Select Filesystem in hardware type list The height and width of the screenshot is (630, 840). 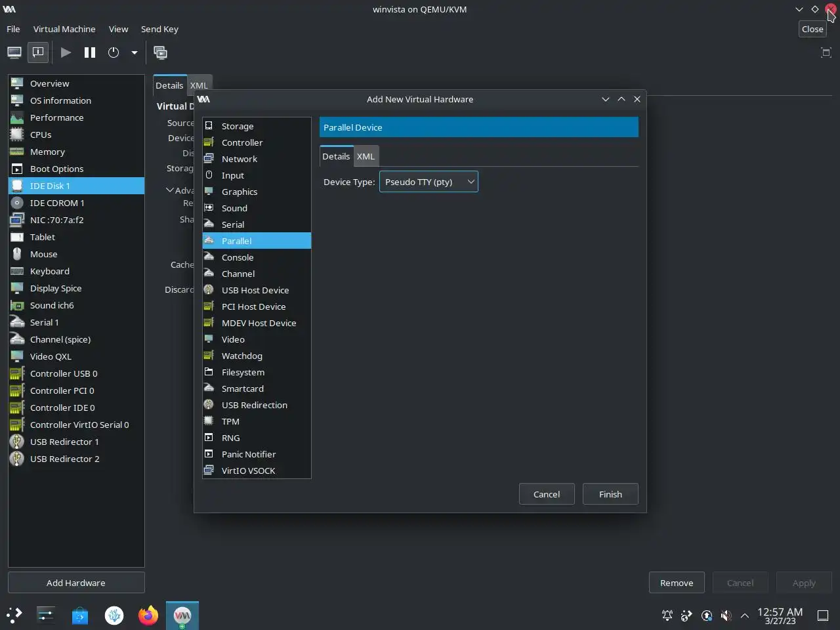pos(257,372)
